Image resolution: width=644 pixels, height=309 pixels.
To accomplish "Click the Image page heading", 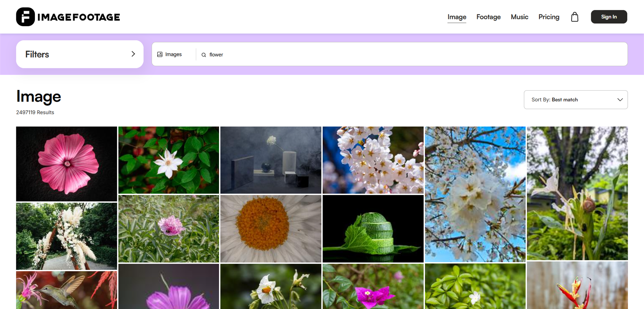I will [39, 96].
